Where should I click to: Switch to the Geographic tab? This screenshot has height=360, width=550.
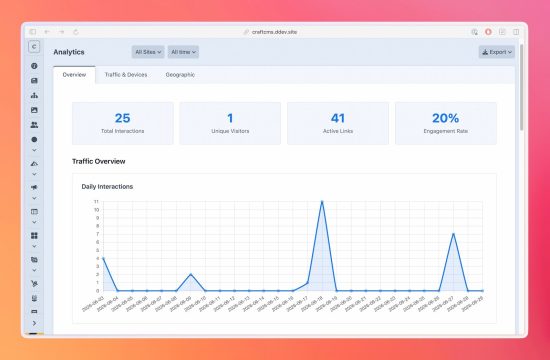coord(180,75)
